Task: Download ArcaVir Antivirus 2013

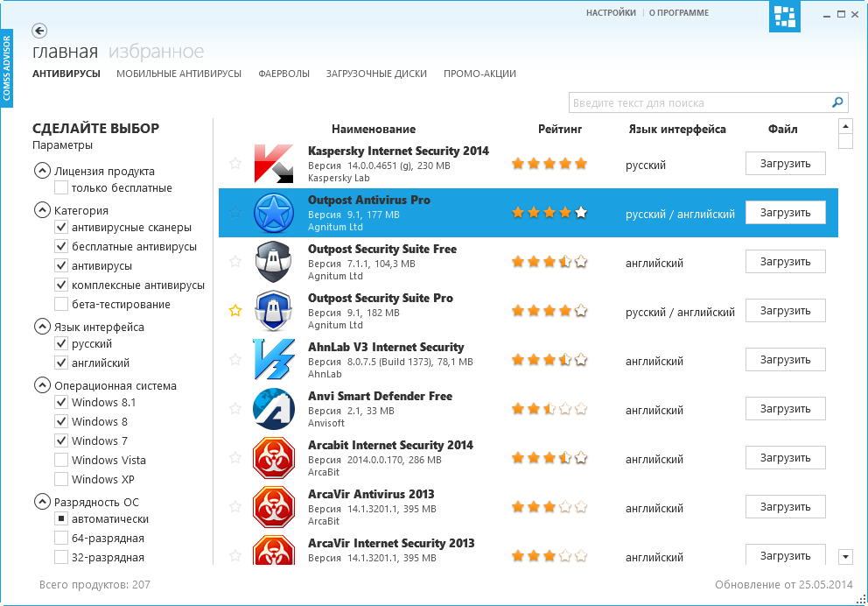Action: coord(785,507)
